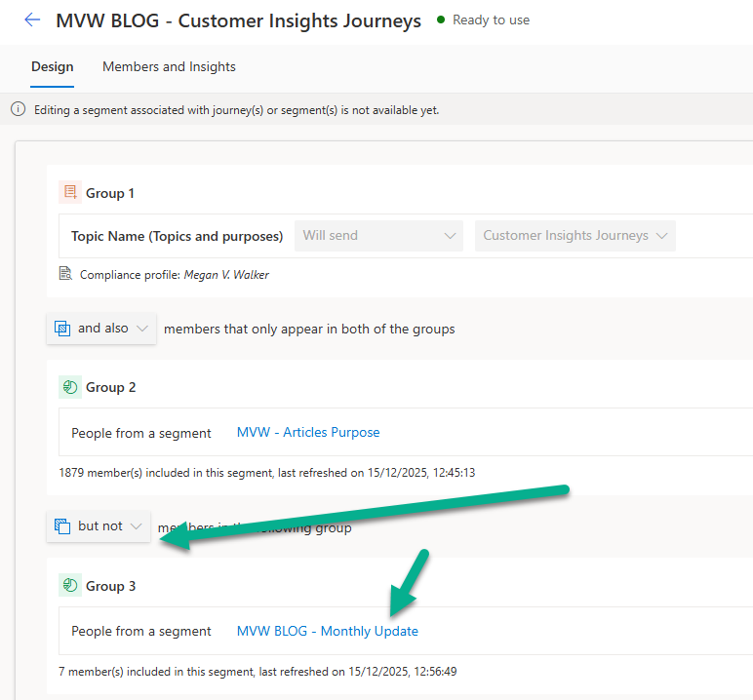The height and width of the screenshot is (700, 753).
Task: Open the 'MVW BLOG - Monthly Update' link
Action: tap(327, 632)
